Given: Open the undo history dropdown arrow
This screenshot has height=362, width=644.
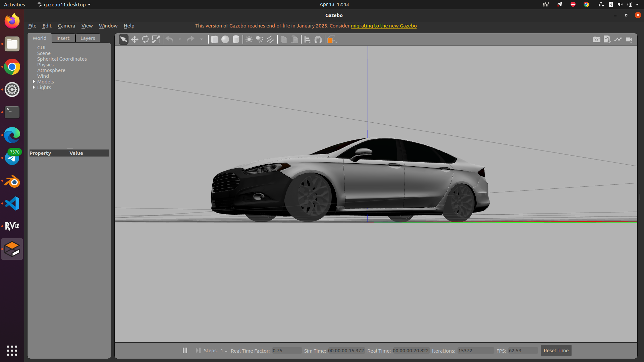Looking at the screenshot, I should (180, 40).
